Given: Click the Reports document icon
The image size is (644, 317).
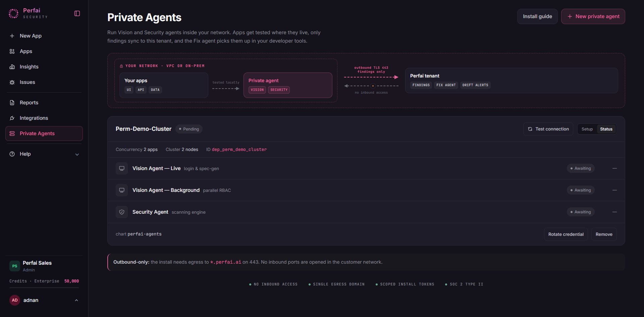Looking at the screenshot, I should pyautogui.click(x=12, y=103).
